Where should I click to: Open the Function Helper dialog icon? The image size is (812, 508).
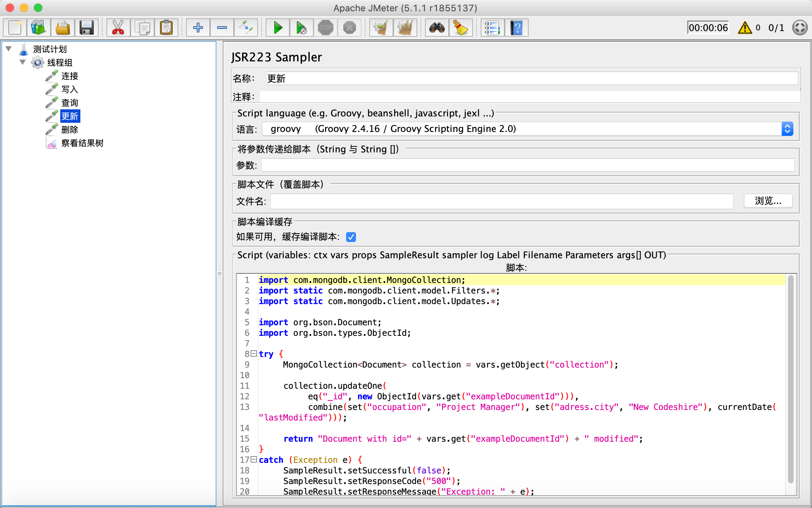click(492, 28)
